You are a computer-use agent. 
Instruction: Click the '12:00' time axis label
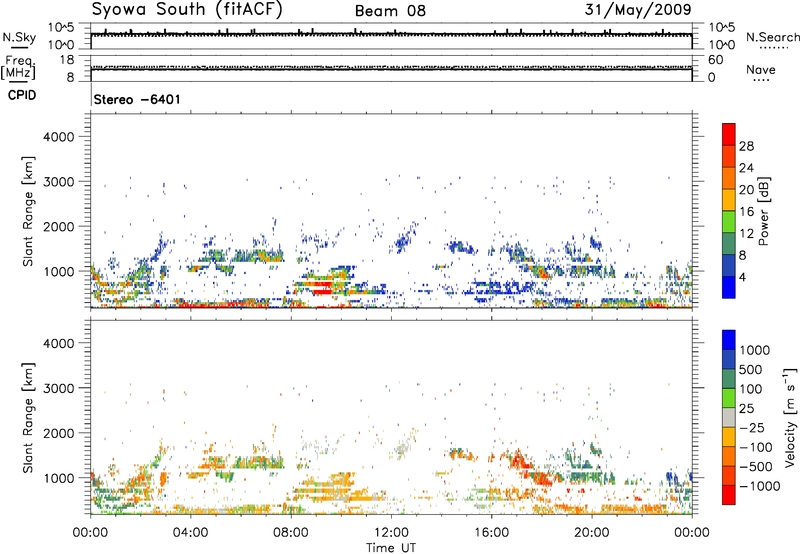pyautogui.click(x=391, y=533)
